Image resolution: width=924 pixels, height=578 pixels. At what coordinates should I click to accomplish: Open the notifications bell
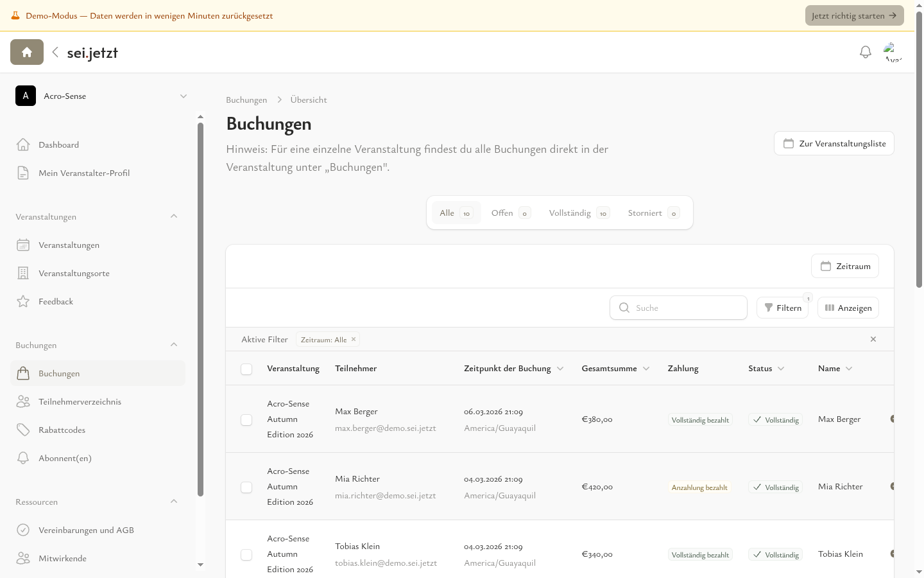point(865,52)
